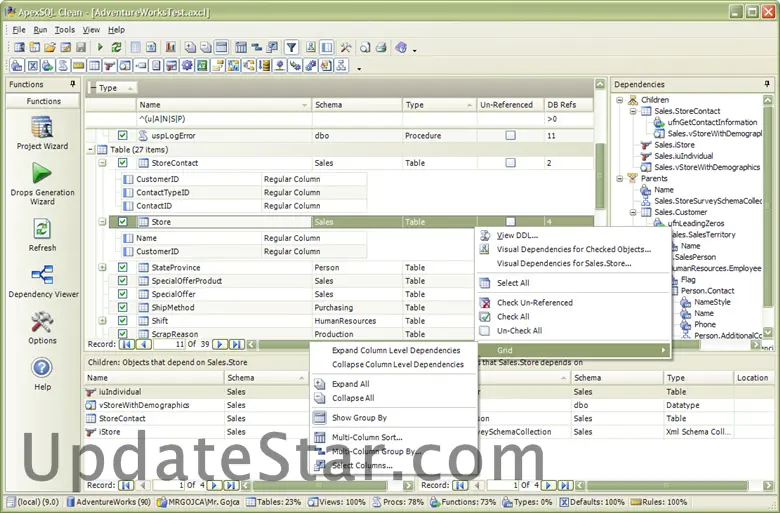
Task: Click the trigger gun icon in second toolbar
Action: pyautogui.click(x=110, y=66)
